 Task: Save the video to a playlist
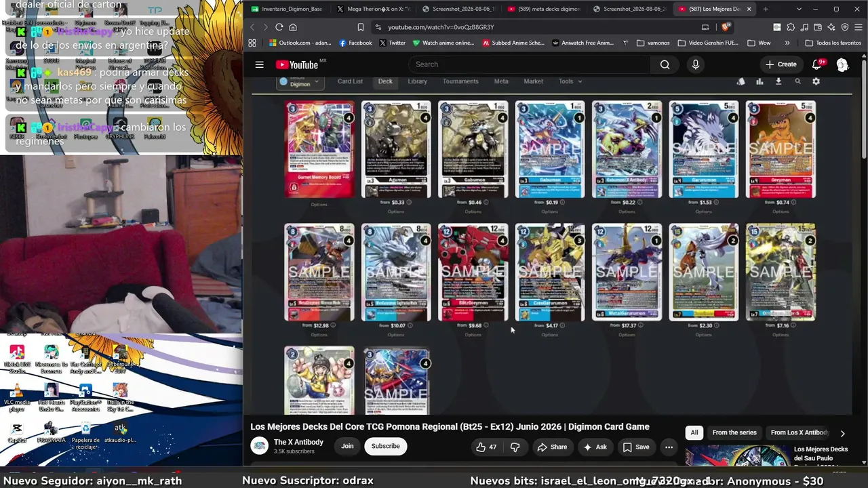(636, 447)
